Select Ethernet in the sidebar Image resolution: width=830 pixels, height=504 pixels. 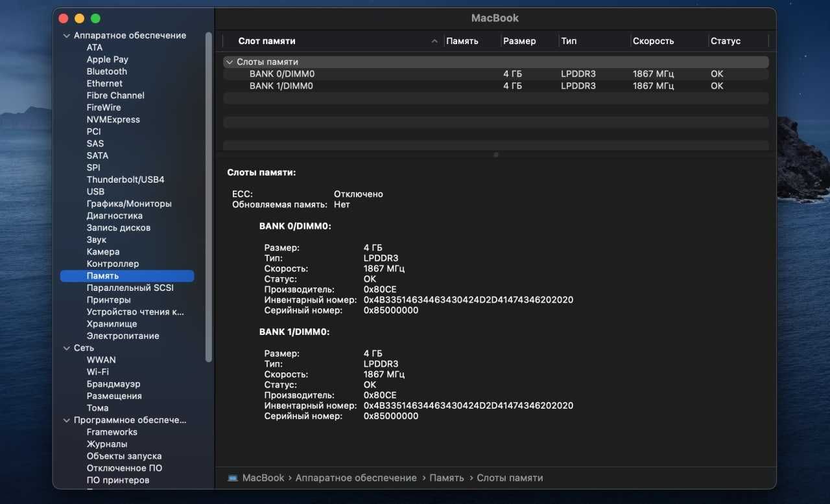[104, 84]
